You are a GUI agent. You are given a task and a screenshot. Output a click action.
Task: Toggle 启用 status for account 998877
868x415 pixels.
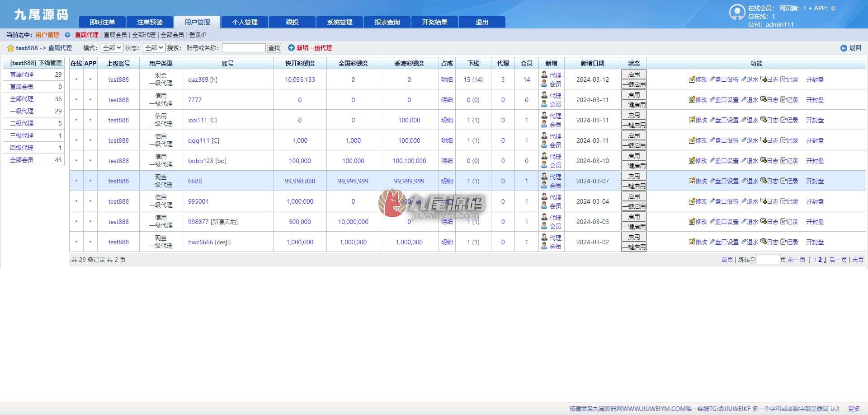click(x=634, y=217)
